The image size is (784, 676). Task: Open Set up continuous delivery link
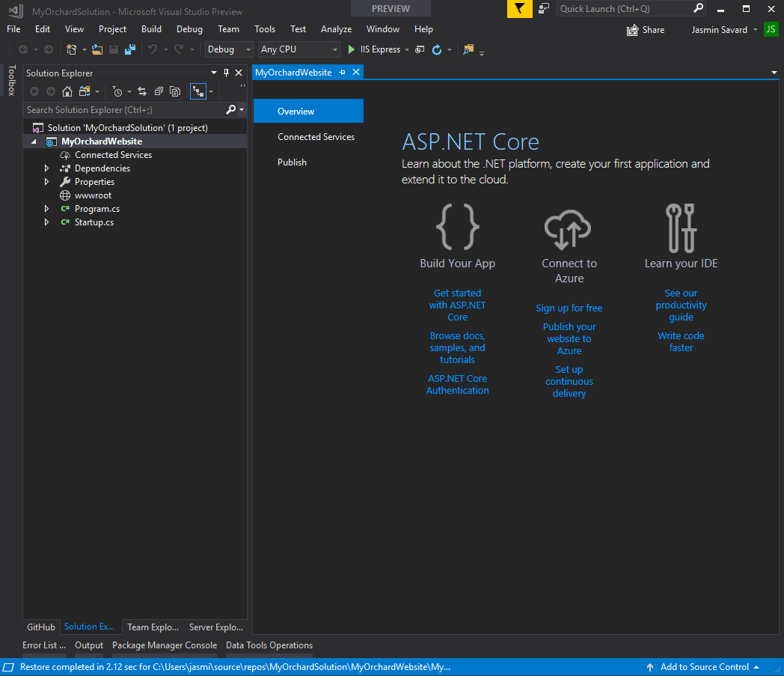[x=569, y=381]
